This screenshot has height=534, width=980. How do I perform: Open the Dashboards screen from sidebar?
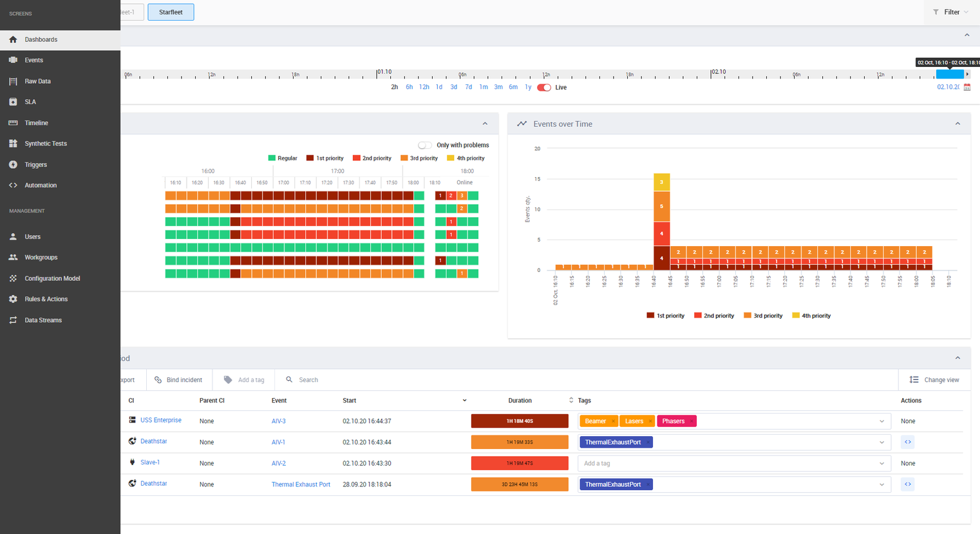pyautogui.click(x=60, y=39)
